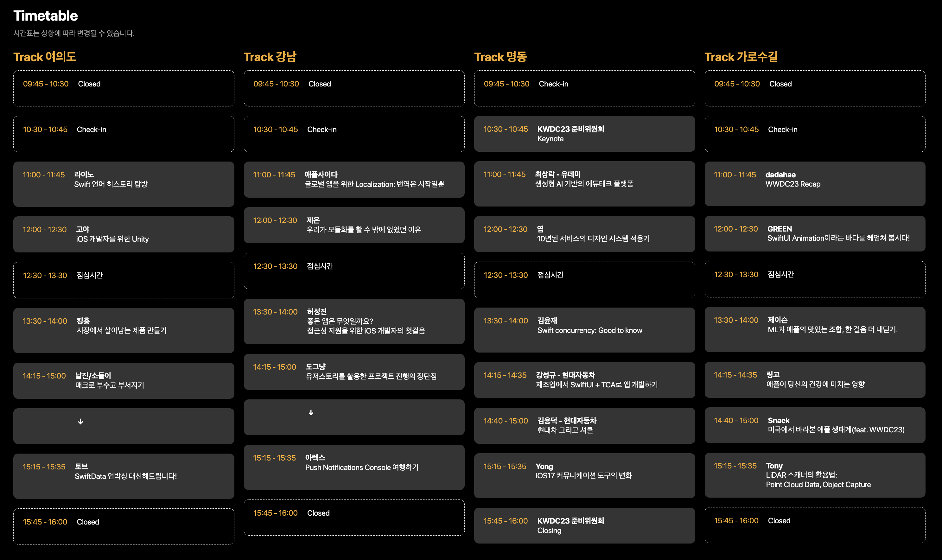Open the Snack 애플 생태계 session card
Viewport: 942px width, 560px height.
point(815,425)
